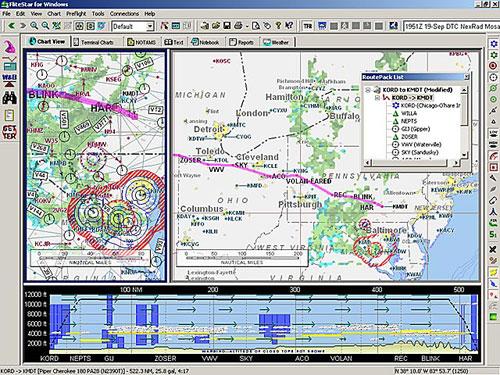Select the WILLA waypoint in RoutePack List
This screenshot has height=375, width=500.
[409, 113]
